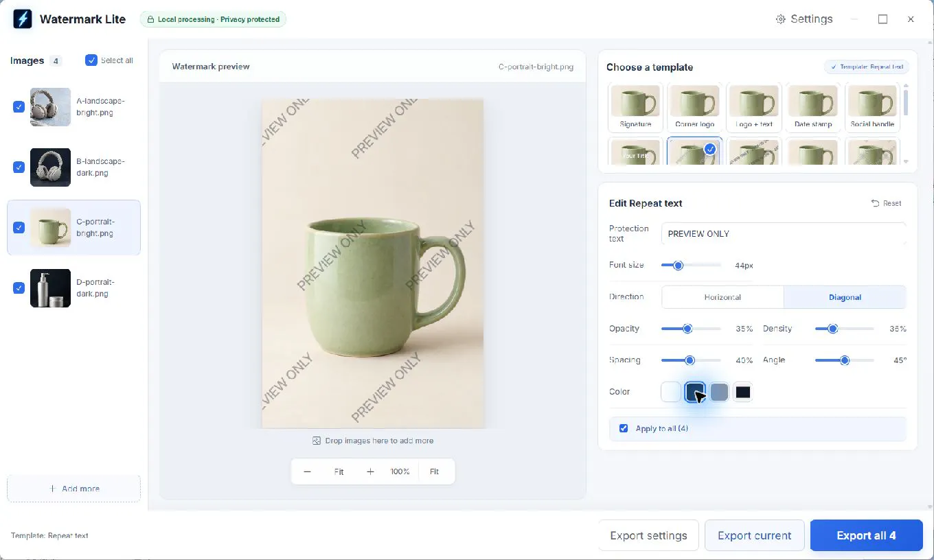Click Export current
Screen dimensions: 934x560
click(755, 535)
